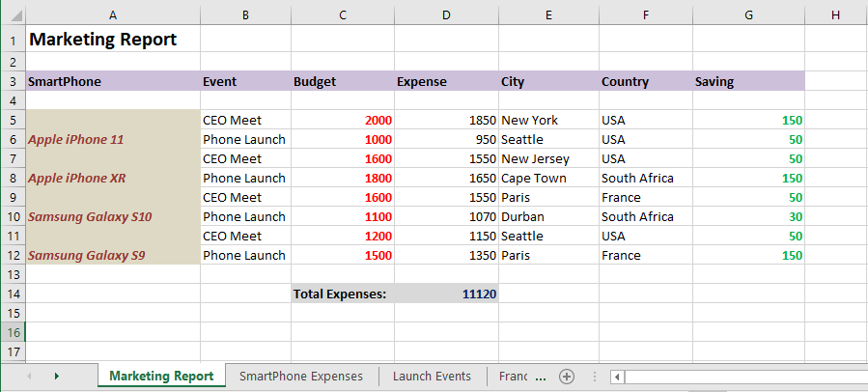The height and width of the screenshot is (392, 868).
Task: Click the Country header cell
Action: coord(646,81)
